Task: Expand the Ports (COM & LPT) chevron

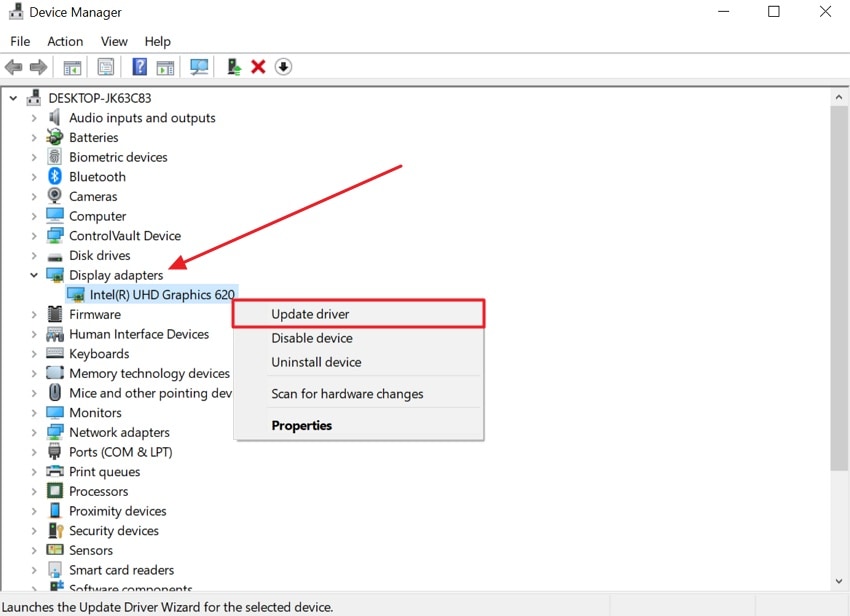Action: point(34,452)
